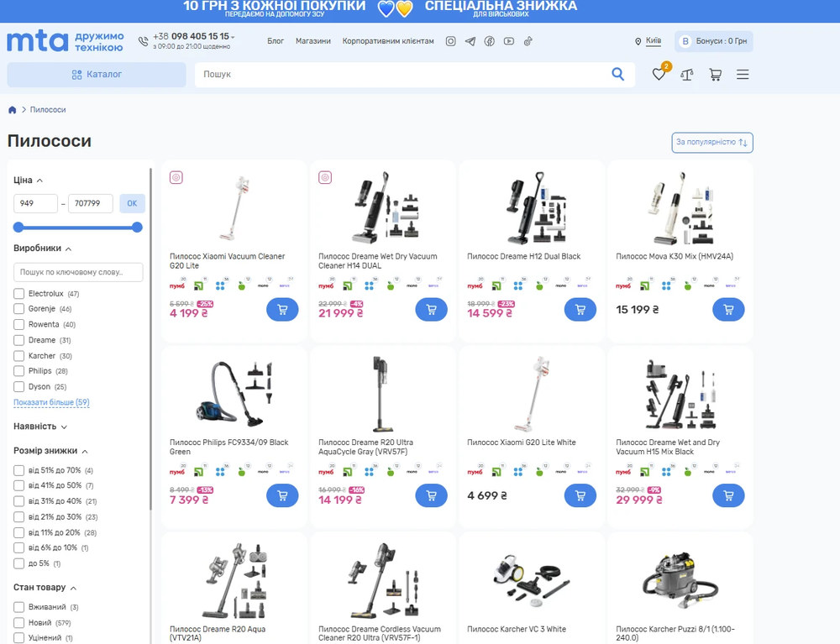This screenshot has height=644, width=840.
Task: Click the minimum price slider handle
Action: (x=18, y=227)
